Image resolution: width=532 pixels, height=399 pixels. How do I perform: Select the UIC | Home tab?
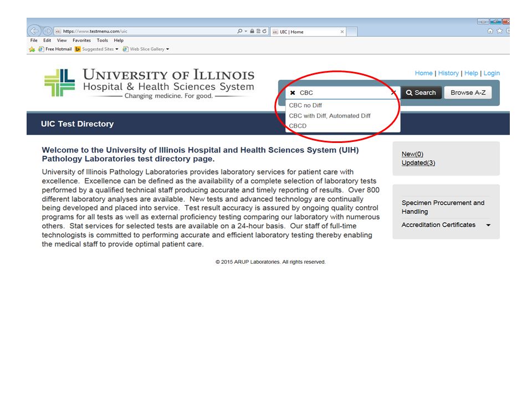tap(308, 32)
